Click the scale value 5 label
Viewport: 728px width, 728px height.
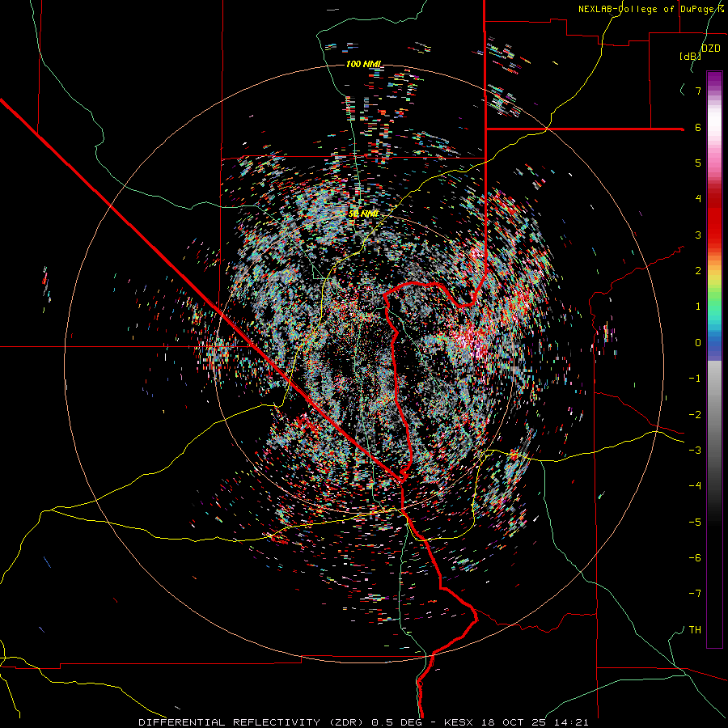[698, 163]
